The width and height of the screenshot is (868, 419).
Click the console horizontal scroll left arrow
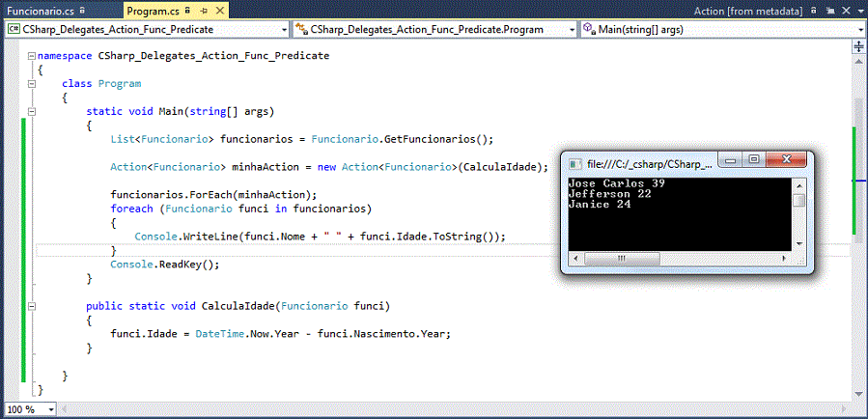click(x=574, y=259)
